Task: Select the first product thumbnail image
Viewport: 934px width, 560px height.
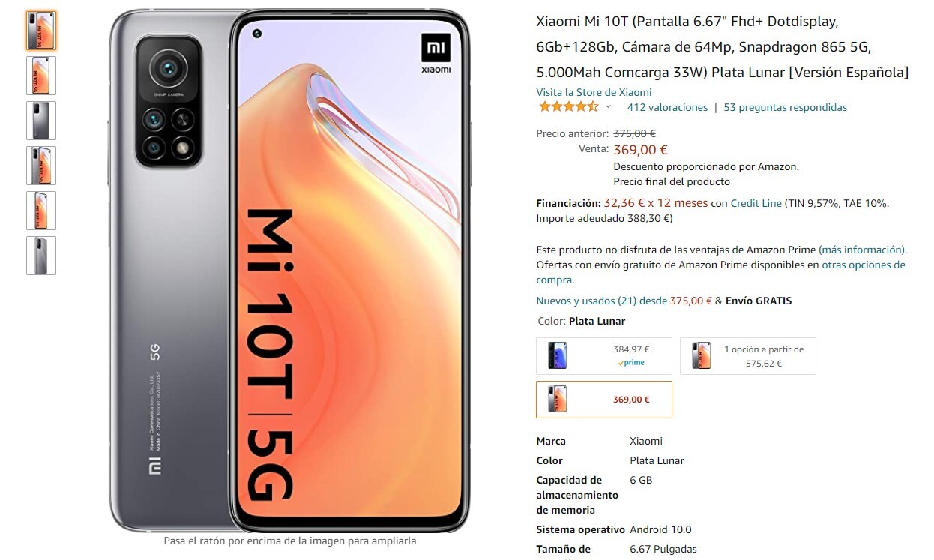Action: [x=40, y=31]
